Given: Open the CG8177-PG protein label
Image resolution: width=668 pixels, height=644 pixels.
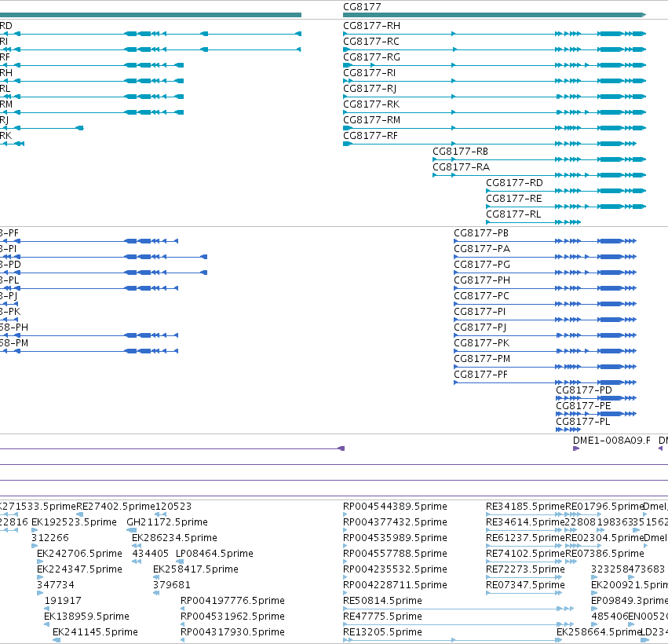Looking at the screenshot, I should (482, 265).
